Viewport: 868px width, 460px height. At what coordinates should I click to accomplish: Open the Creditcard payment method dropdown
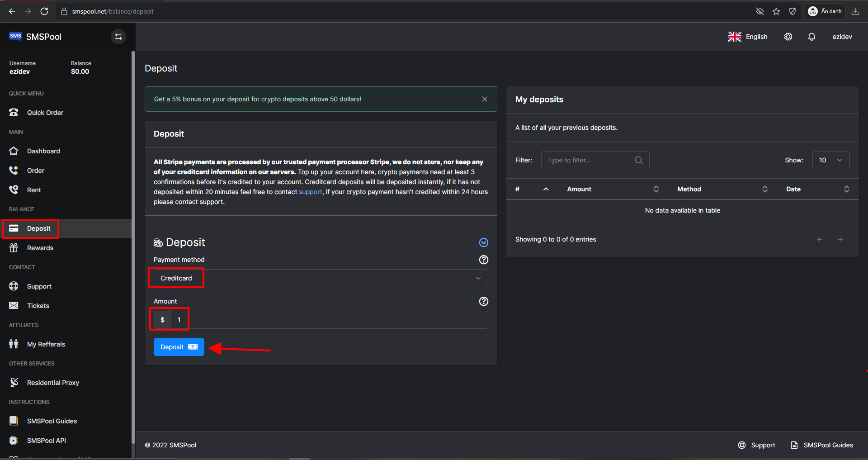click(x=321, y=278)
